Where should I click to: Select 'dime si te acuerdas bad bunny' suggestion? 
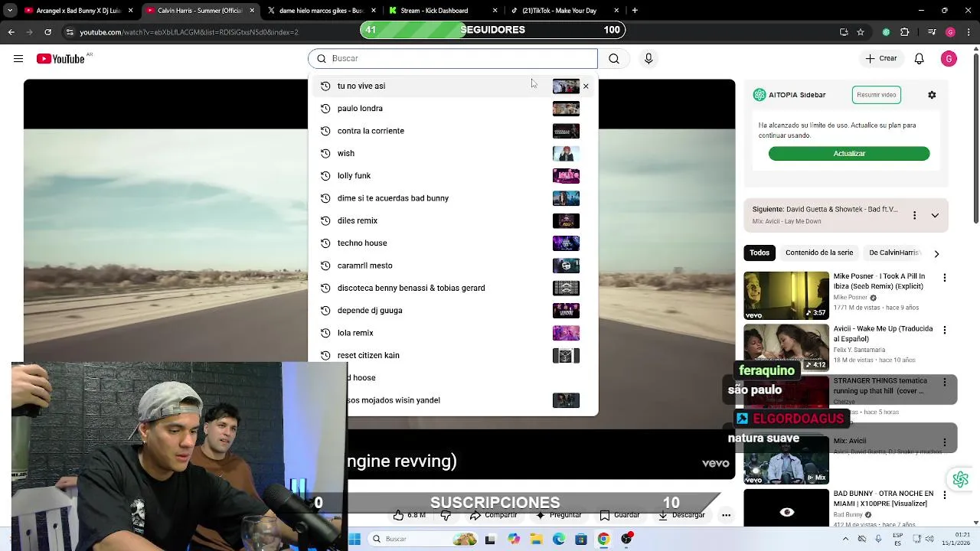pyautogui.click(x=452, y=198)
